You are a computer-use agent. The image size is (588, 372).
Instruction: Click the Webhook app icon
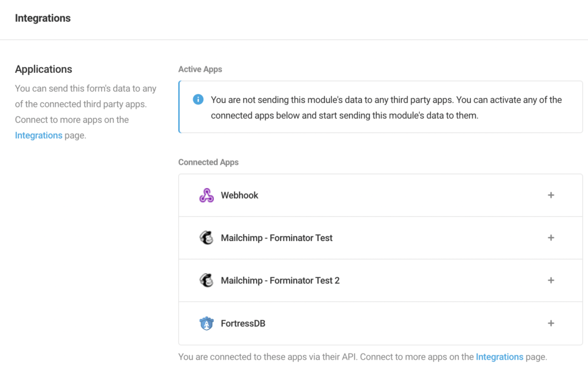click(x=207, y=196)
